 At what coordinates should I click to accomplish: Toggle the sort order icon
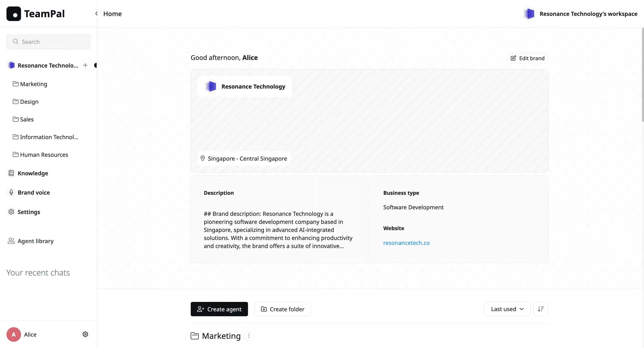(540, 309)
